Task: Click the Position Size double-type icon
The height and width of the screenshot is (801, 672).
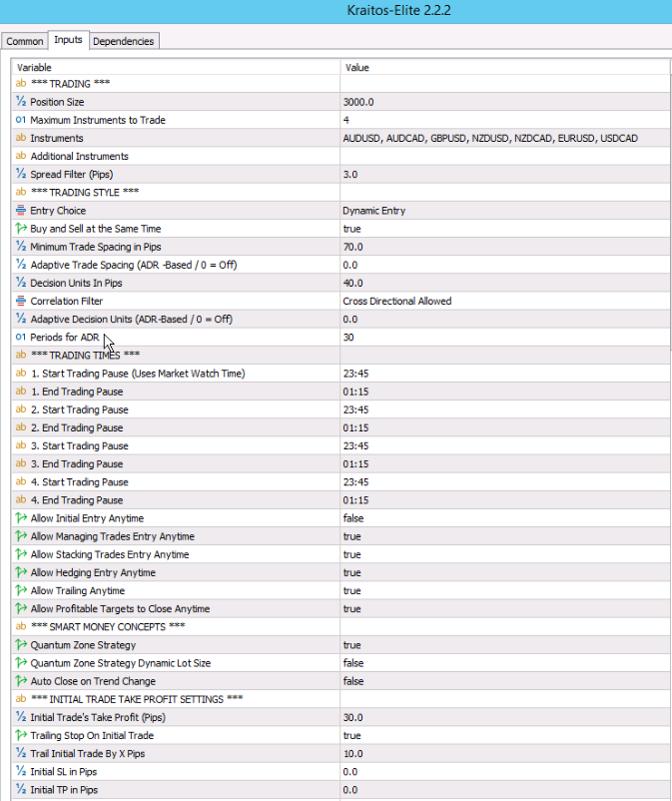Action: pos(21,102)
